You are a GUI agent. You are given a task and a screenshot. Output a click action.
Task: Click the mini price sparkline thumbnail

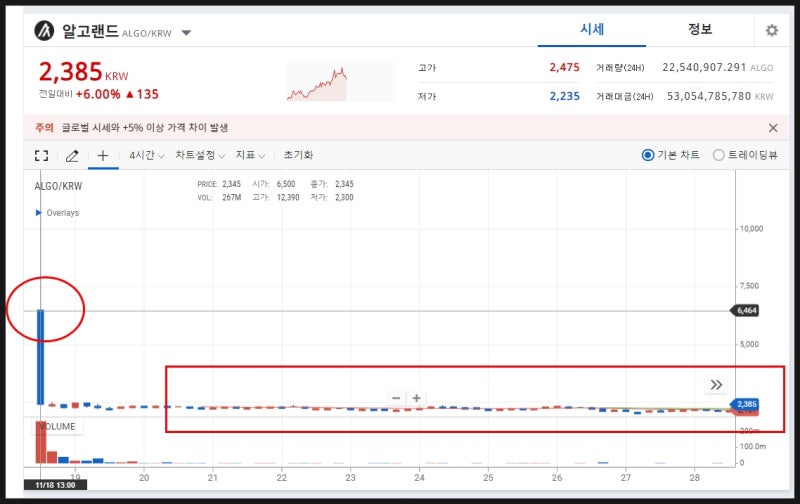click(x=340, y=82)
